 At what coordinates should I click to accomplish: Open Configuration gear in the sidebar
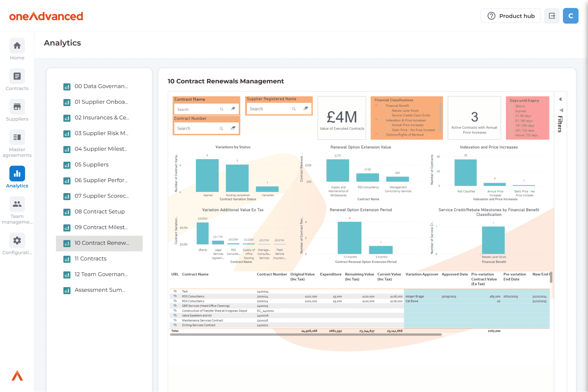[17, 241]
